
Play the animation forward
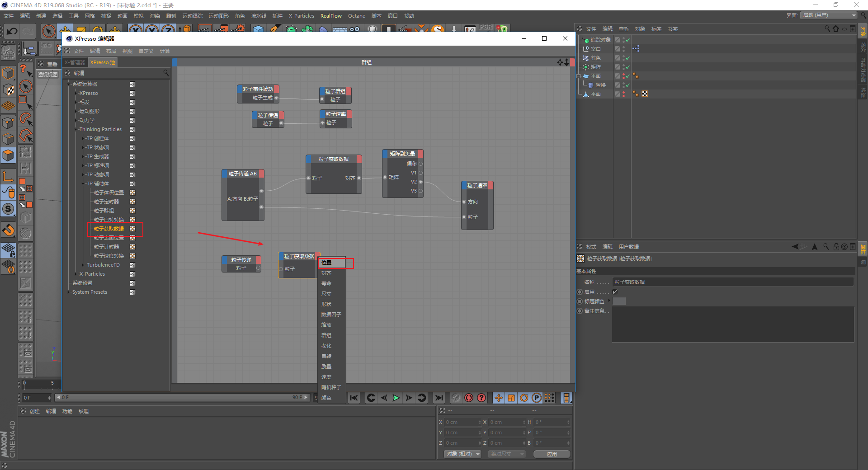click(x=396, y=398)
